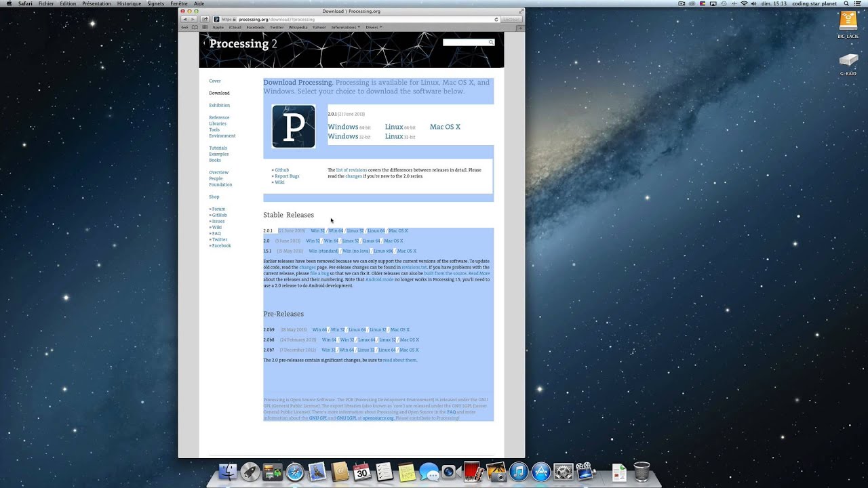The height and width of the screenshot is (488, 868).
Task: Open Contacts address book in dock
Action: 340,472
